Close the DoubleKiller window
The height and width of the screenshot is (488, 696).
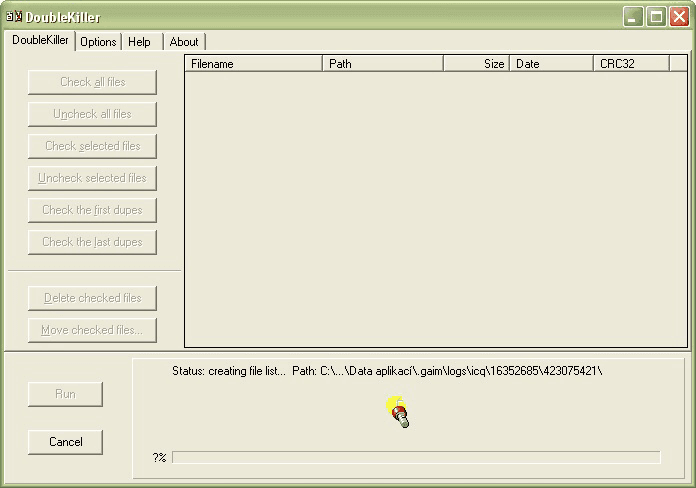(x=679, y=17)
